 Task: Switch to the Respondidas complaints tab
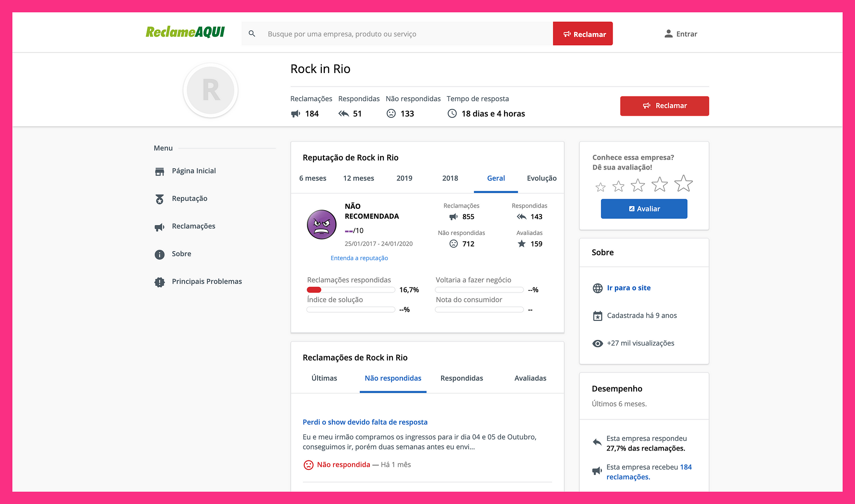coord(462,378)
